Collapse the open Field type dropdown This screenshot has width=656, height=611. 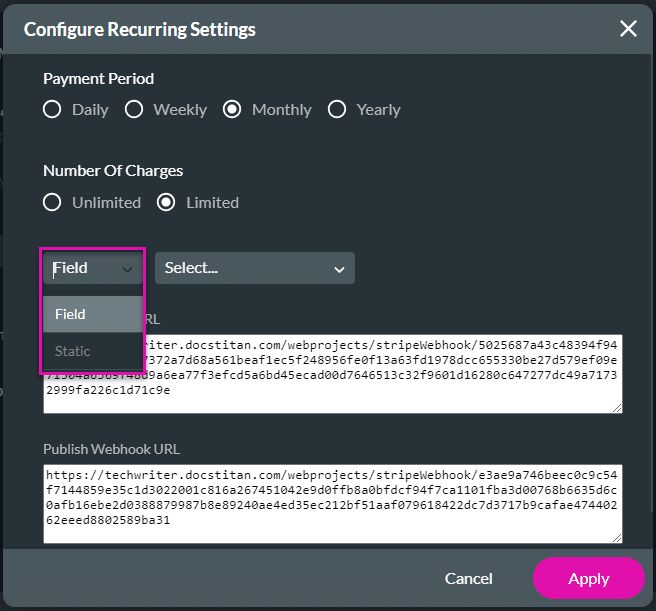click(93, 268)
